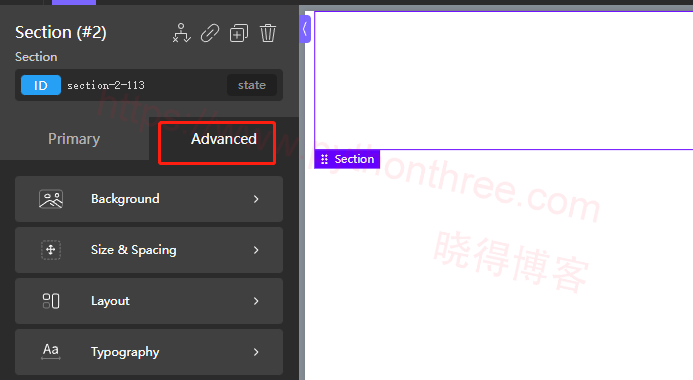Switch to the Primary tab
693x380 pixels.
(74, 139)
